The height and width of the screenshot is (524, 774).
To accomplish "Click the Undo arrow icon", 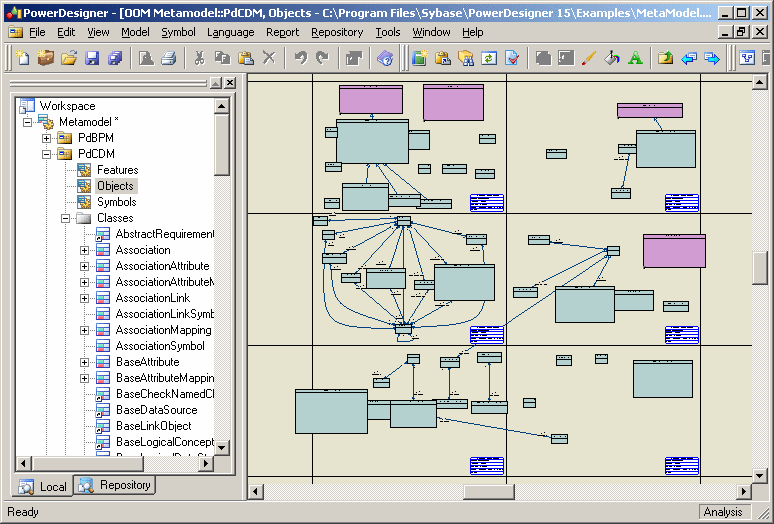I will pos(300,58).
